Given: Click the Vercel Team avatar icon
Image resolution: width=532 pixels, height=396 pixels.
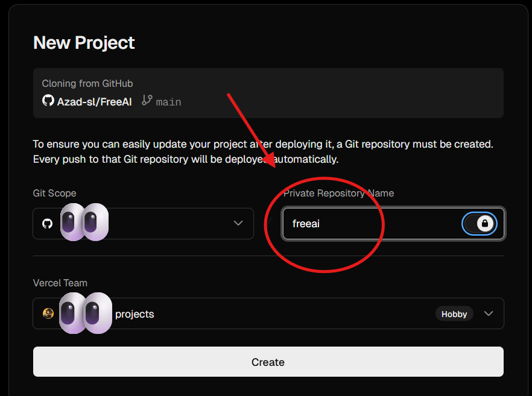Looking at the screenshot, I should coord(48,313).
